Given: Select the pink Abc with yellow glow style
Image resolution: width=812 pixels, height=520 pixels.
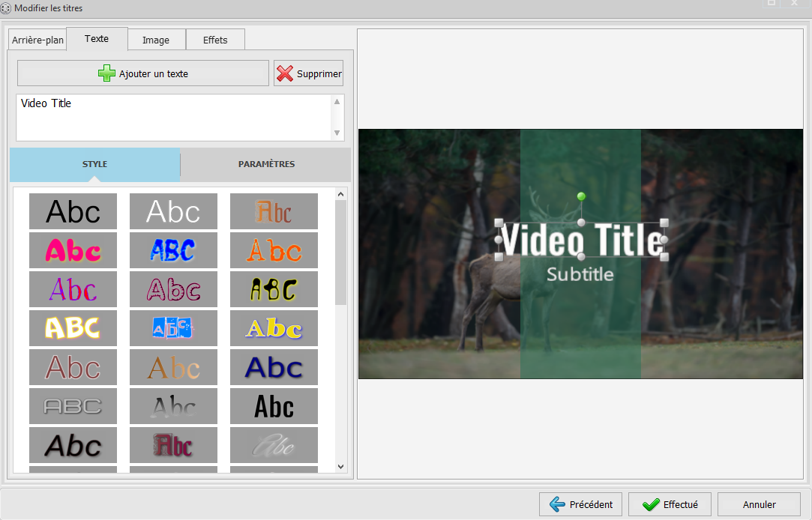Looking at the screenshot, I should coord(73,250).
